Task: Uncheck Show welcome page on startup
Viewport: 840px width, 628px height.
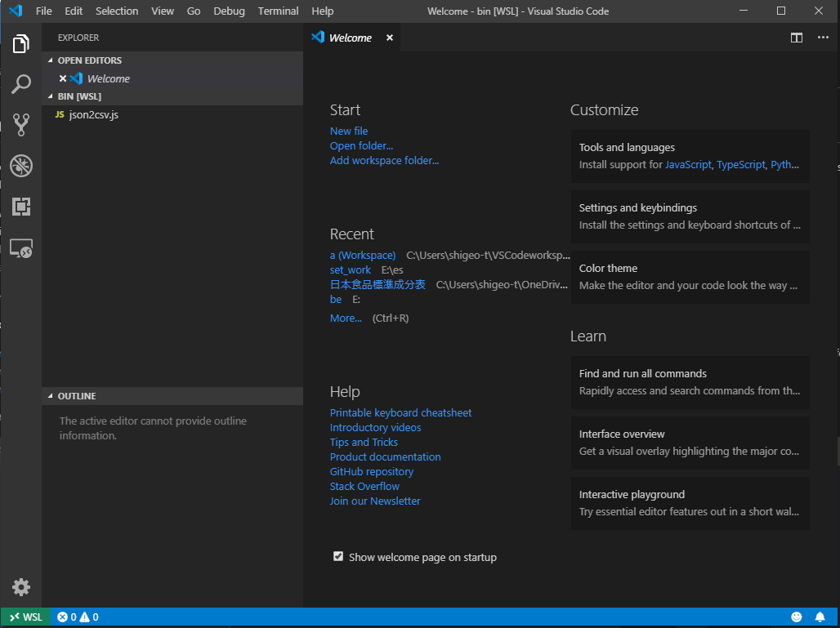Action: (338, 556)
